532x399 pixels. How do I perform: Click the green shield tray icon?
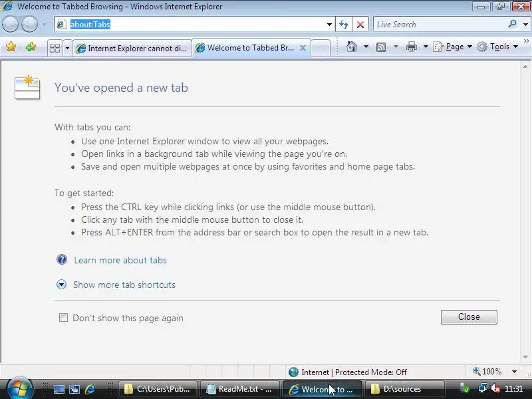(465, 388)
